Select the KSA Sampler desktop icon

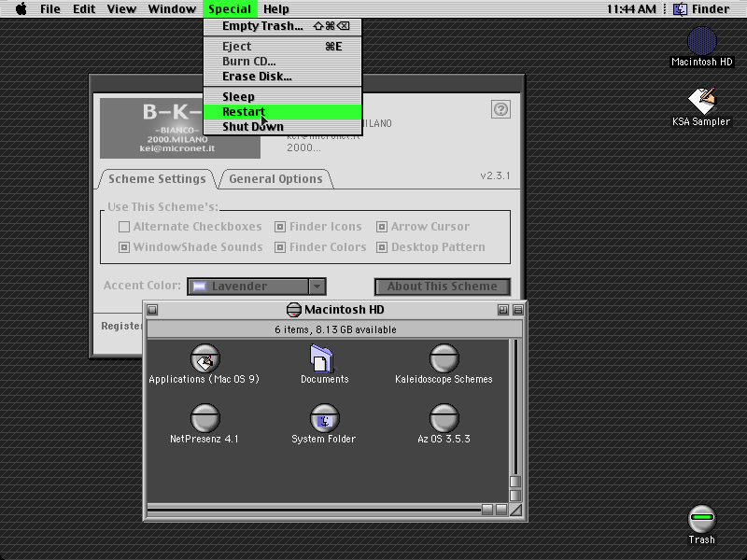point(702,101)
